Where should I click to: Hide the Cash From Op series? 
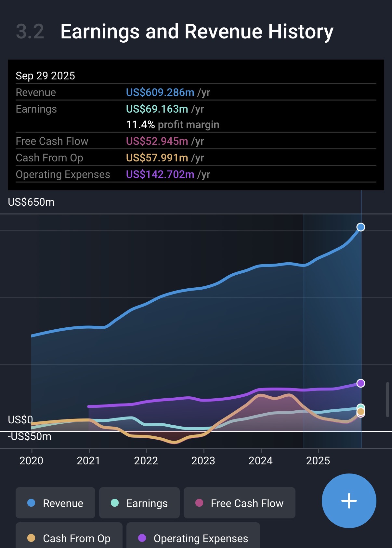69,538
